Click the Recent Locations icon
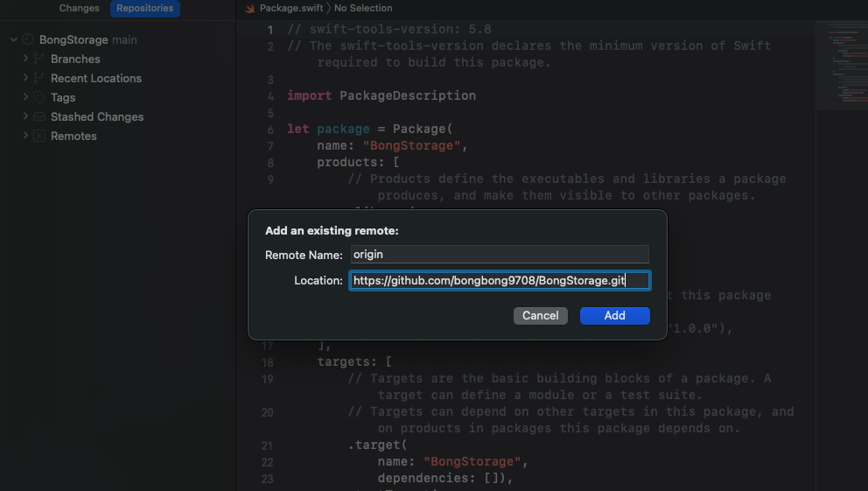The height and width of the screenshot is (491, 868). click(38, 78)
